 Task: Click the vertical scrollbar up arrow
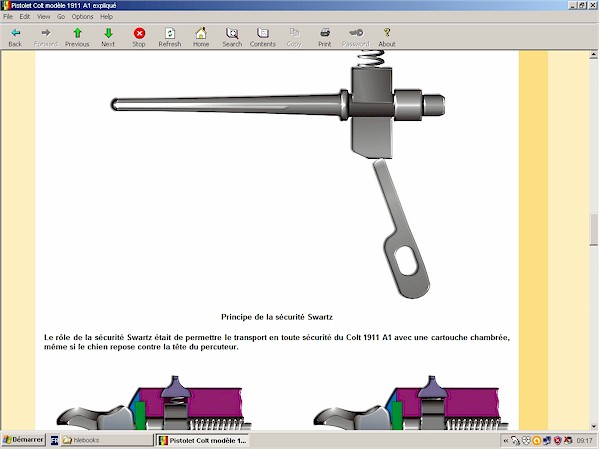[593, 55]
